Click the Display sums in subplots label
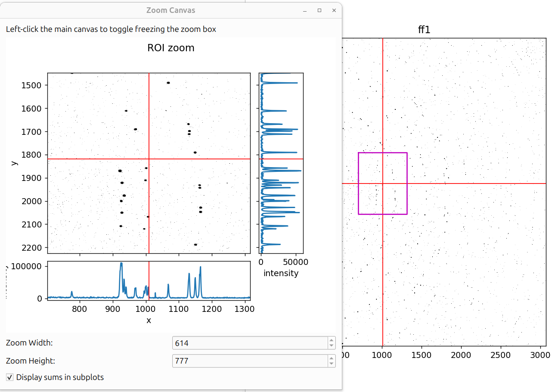Image resolution: width=558 pixels, height=392 pixels. (60, 377)
